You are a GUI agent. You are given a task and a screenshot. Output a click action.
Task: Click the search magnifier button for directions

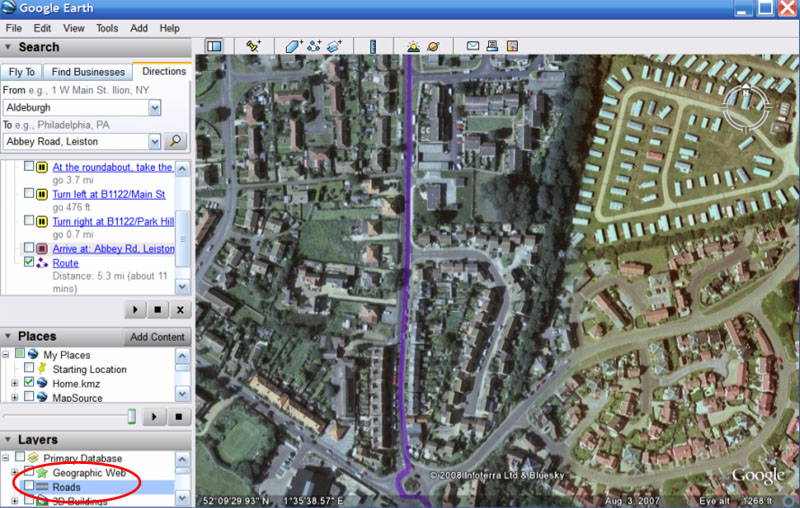[176, 141]
